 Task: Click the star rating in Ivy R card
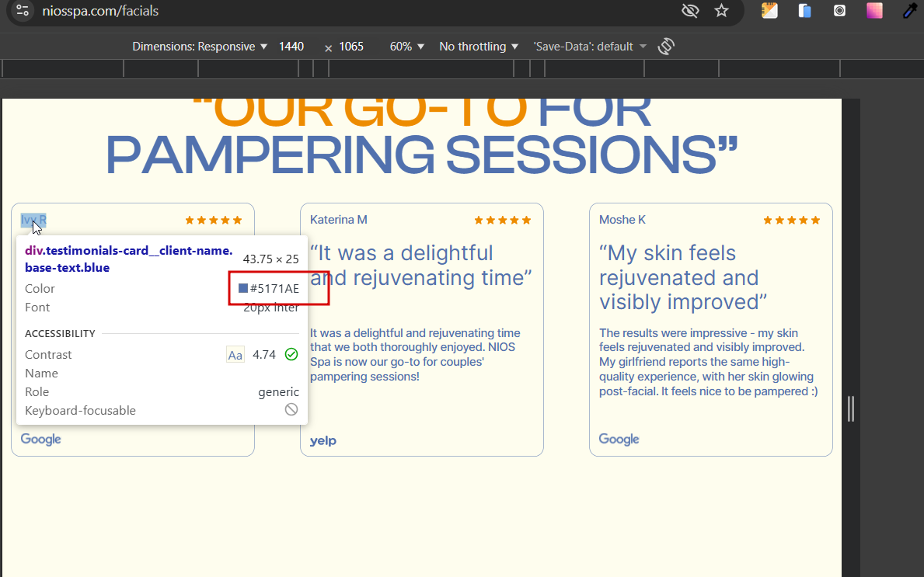pos(214,221)
